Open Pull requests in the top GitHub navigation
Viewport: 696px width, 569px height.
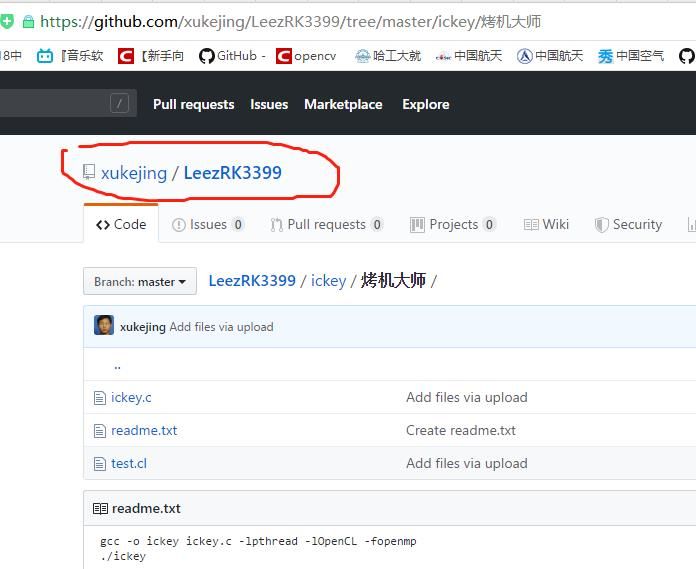[194, 104]
